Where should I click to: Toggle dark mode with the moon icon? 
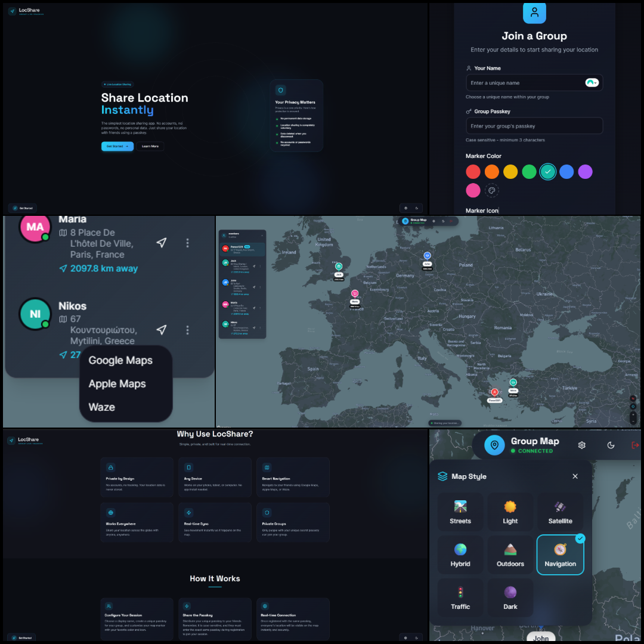click(611, 445)
